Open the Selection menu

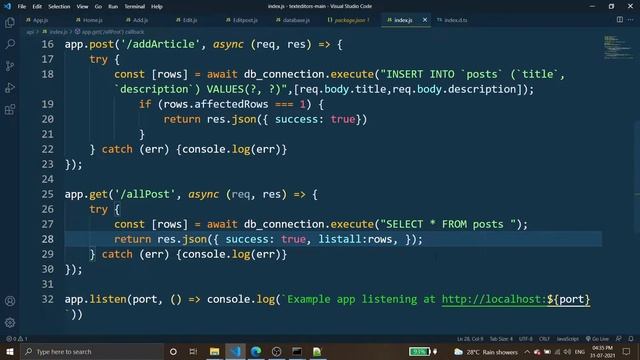point(59,7)
